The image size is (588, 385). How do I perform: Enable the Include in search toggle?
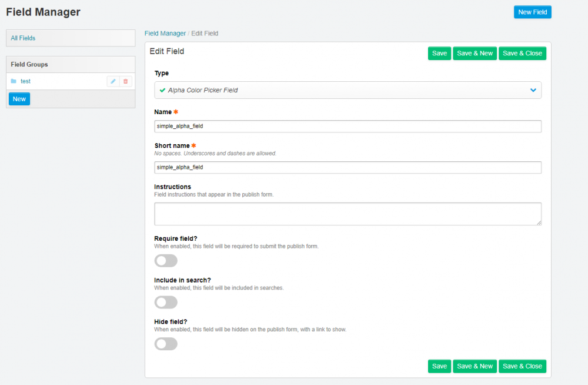(165, 303)
